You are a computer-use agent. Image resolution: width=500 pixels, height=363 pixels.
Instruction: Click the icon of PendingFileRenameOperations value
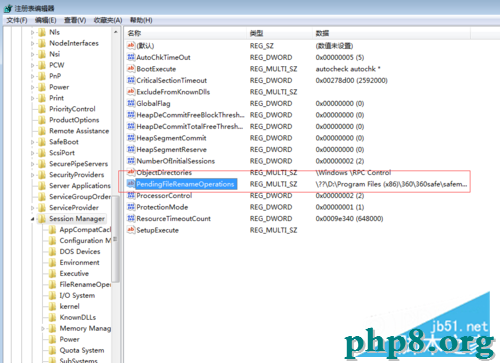point(131,184)
